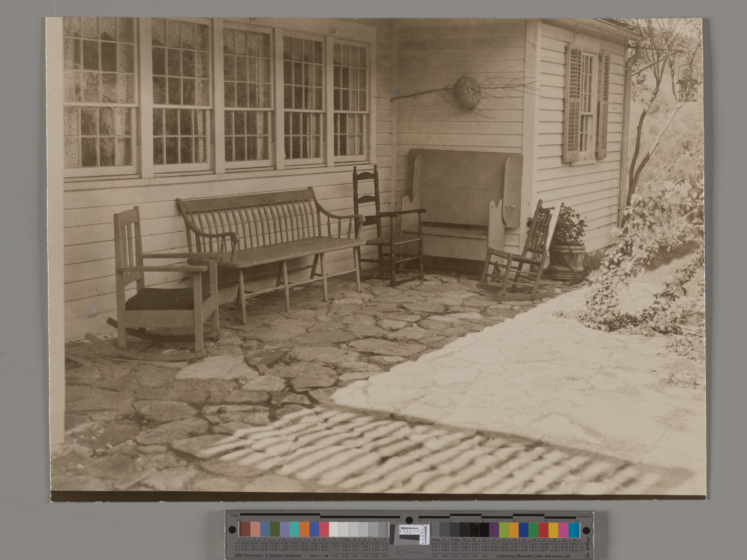This screenshot has height=560, width=747.
Task: Select the lime green swatch numbered 23
Action: 503,530
